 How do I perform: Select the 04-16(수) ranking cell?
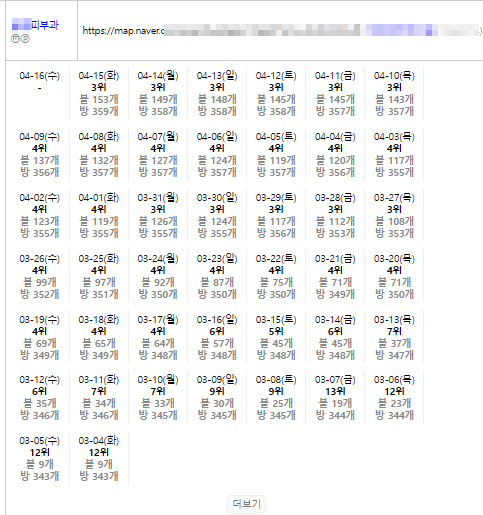pyautogui.click(x=40, y=93)
